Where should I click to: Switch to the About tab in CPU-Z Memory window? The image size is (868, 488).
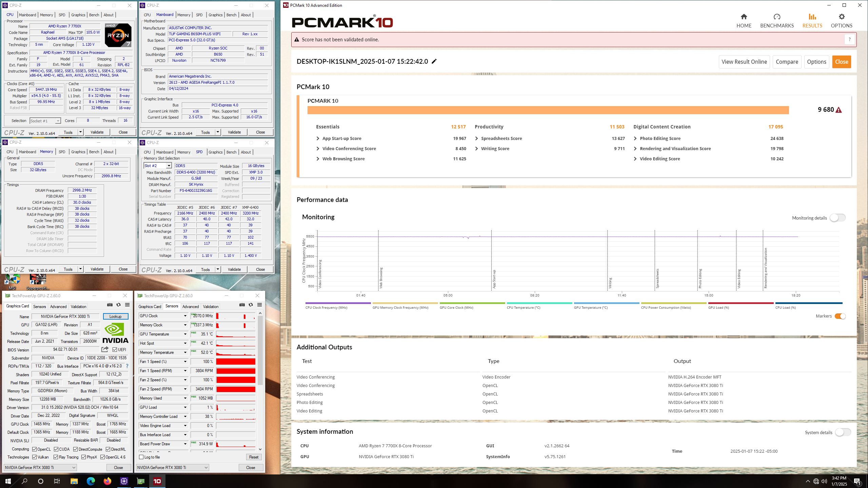(x=108, y=152)
